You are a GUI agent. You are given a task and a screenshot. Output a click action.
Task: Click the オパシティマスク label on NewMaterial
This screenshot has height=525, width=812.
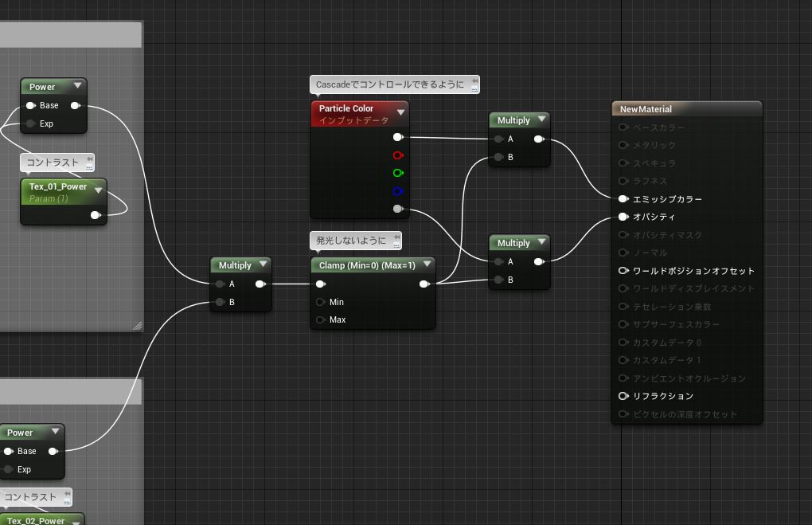pyautogui.click(x=668, y=235)
